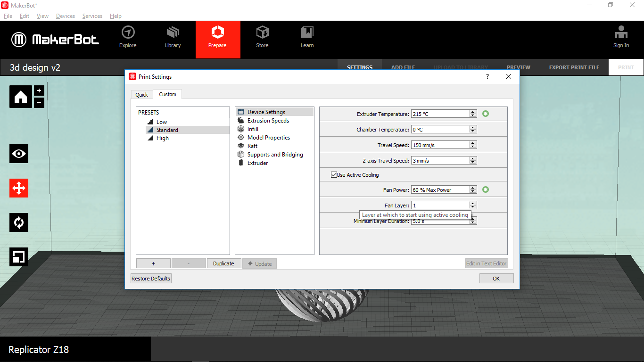Open the Learn section
The width and height of the screenshot is (644, 362).
click(x=307, y=37)
